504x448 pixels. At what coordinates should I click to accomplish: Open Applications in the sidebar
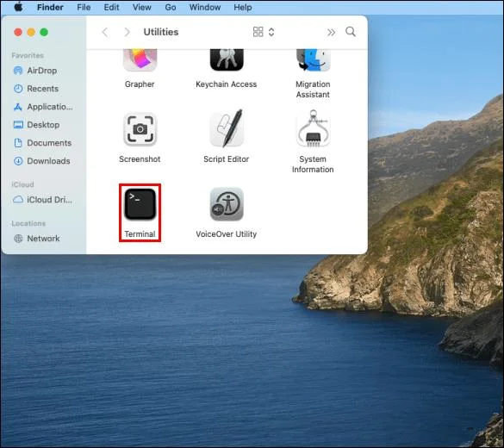(43, 107)
